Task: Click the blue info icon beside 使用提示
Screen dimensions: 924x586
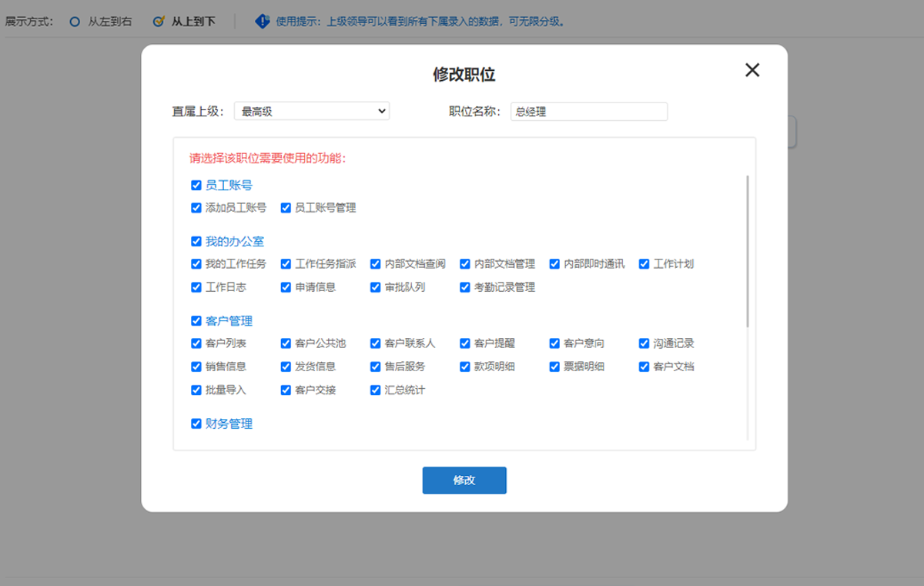Action: [263, 22]
